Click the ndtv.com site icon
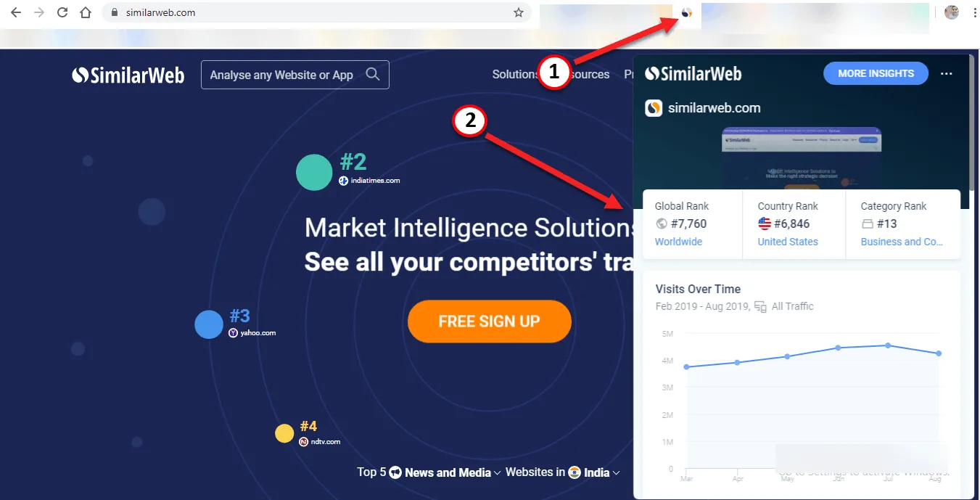 (x=304, y=441)
